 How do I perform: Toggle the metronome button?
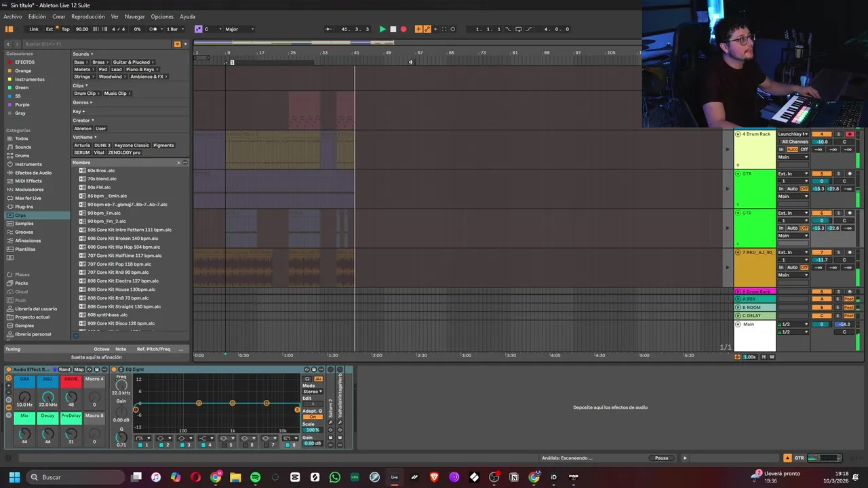(154, 29)
